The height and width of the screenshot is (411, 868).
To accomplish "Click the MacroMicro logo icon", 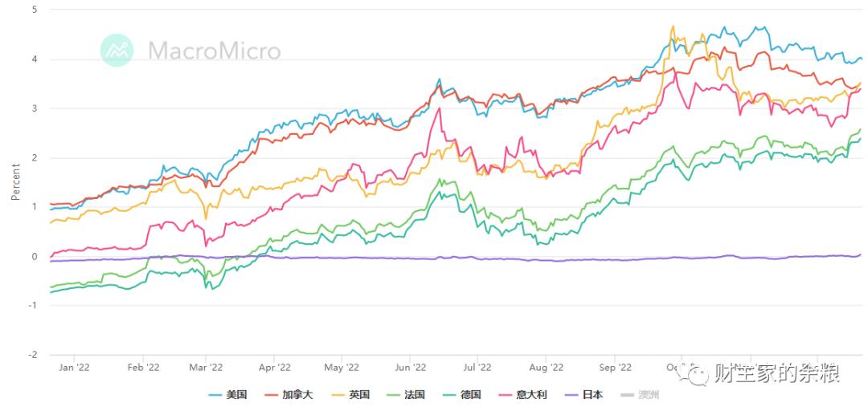I will pos(117,51).
